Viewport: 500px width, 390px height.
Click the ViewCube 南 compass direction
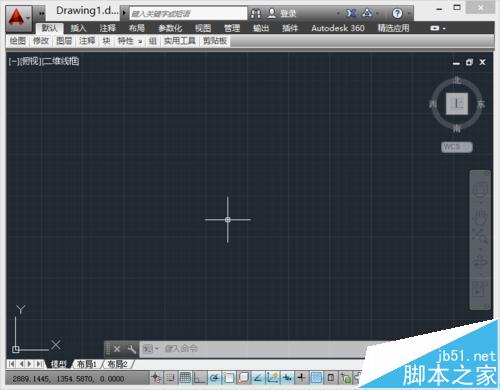(457, 128)
